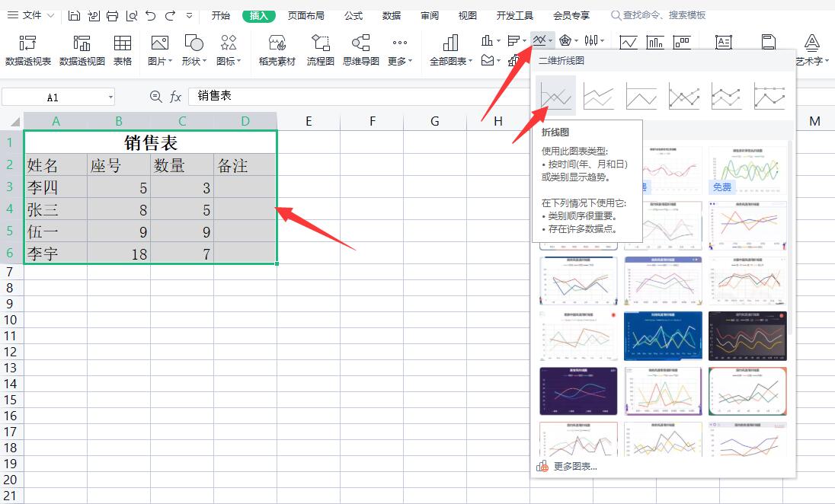This screenshot has width=835, height=504.
Task: Select line chart with data markers
Action: pyautogui.click(x=683, y=97)
